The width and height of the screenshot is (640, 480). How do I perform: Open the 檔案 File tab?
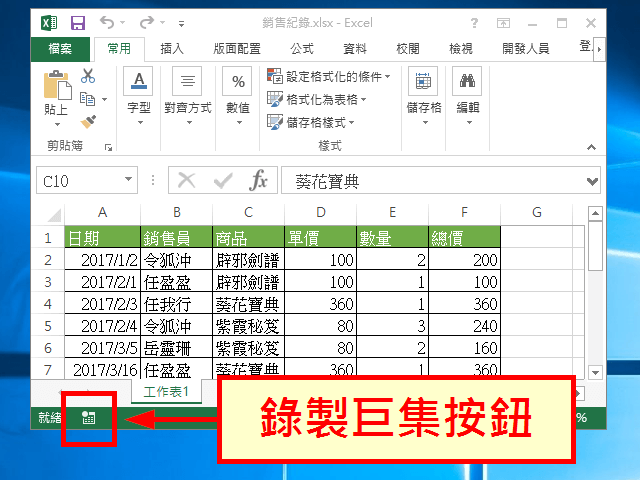click(x=60, y=49)
